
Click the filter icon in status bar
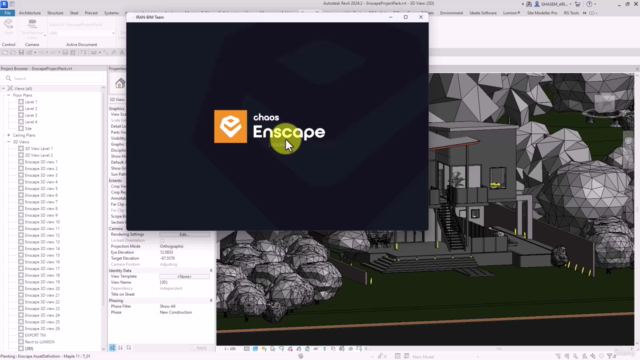(x=611, y=356)
